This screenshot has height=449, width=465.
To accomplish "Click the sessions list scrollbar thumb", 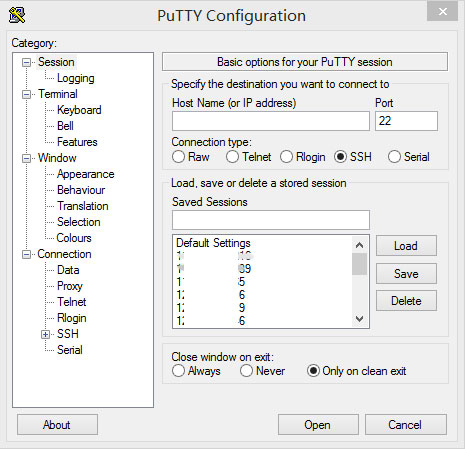I will (359, 264).
